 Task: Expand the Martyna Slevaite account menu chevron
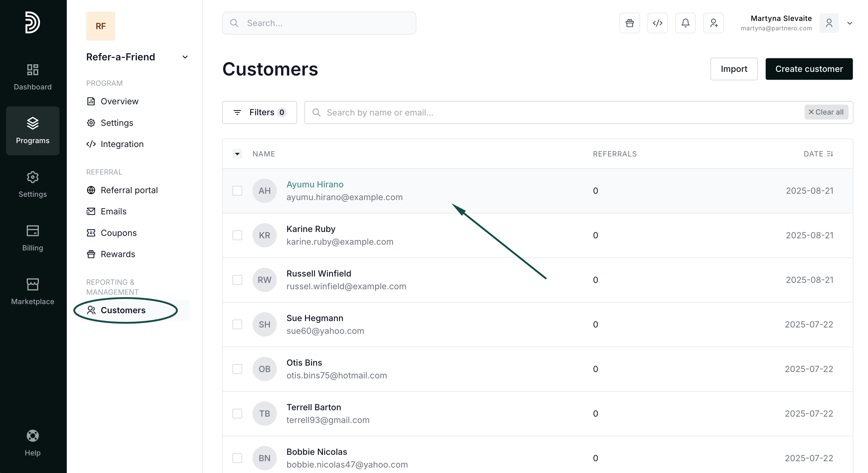850,23
